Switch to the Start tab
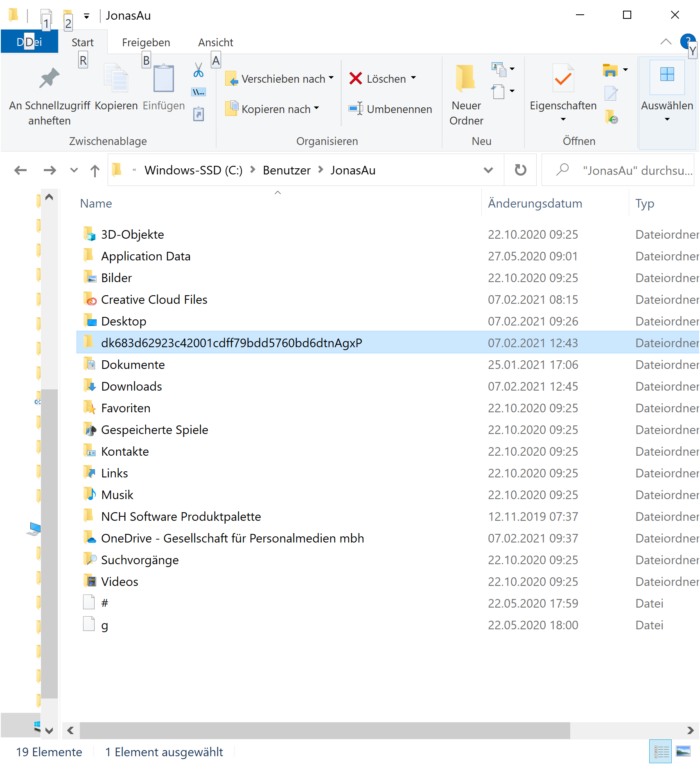Screen dimensions: 700x764 [x=82, y=42]
